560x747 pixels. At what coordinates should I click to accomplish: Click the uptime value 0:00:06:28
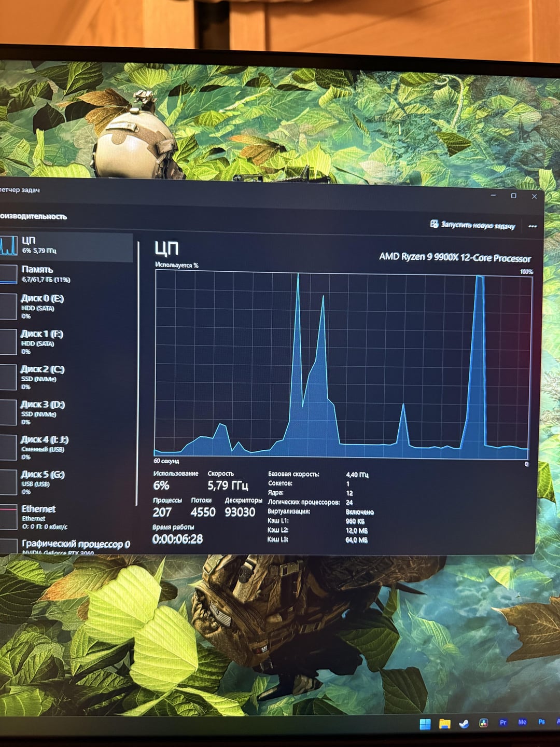point(177,539)
